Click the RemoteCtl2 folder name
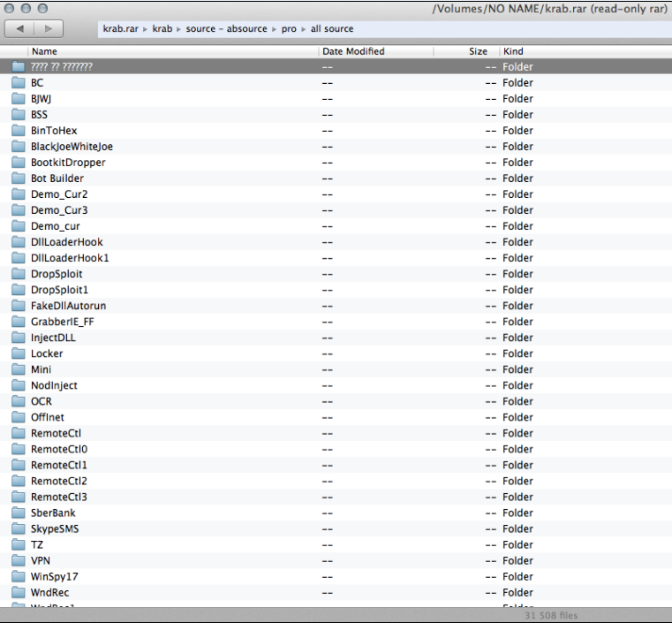This screenshot has width=672, height=623. click(59, 481)
